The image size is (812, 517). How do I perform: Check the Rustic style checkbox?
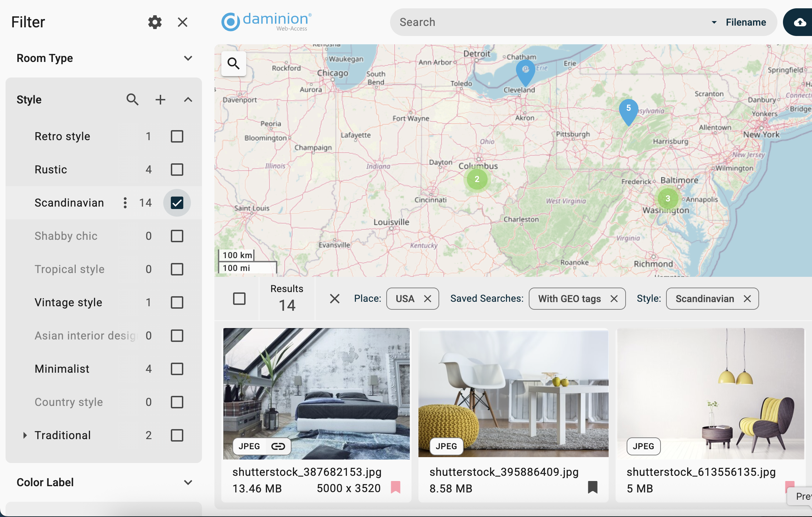pos(177,170)
